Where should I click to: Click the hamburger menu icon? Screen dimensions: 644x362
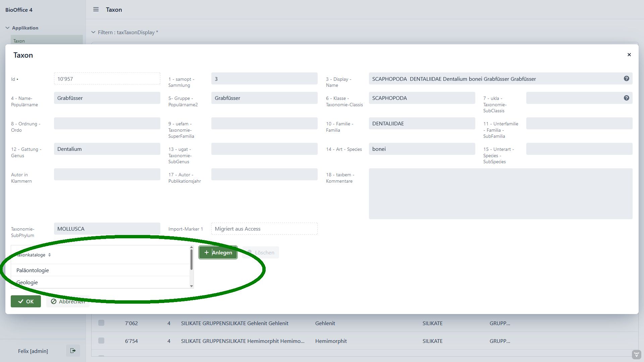pos(96,9)
